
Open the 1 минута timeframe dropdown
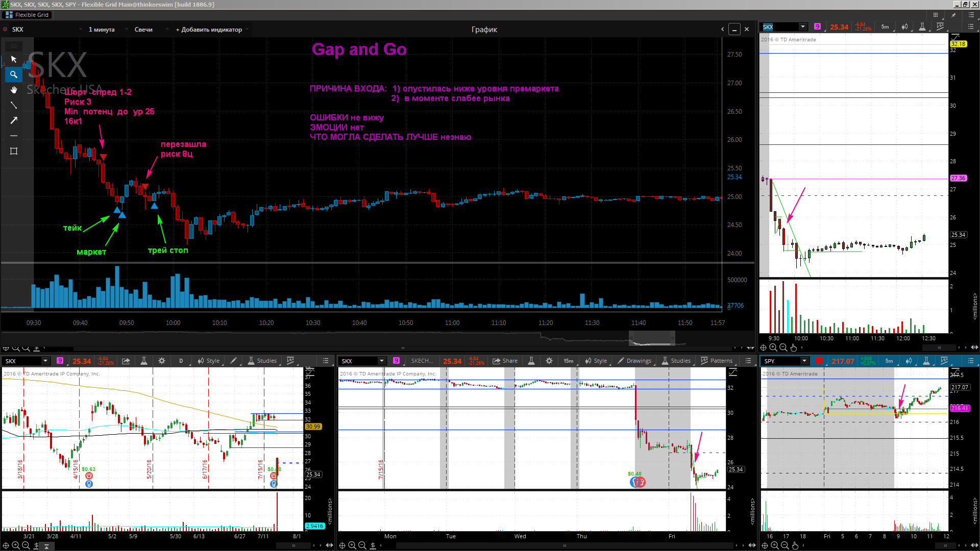[102, 30]
